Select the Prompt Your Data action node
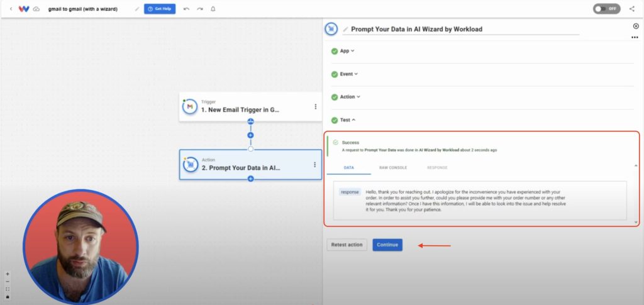 pyautogui.click(x=250, y=165)
